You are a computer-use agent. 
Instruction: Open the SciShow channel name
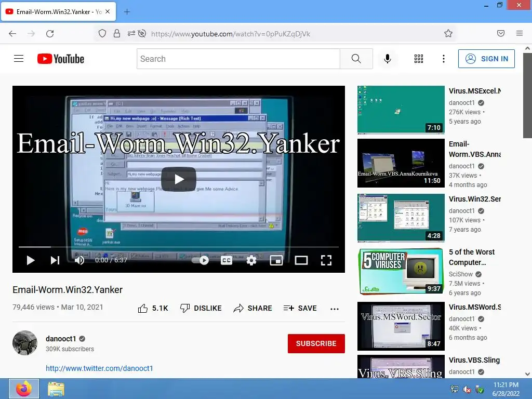tap(461, 274)
